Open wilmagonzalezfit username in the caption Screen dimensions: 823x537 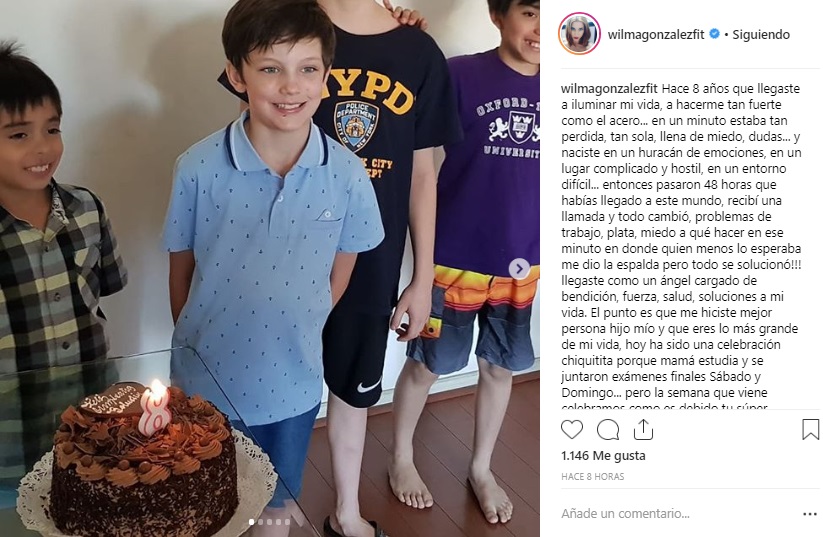coord(609,88)
